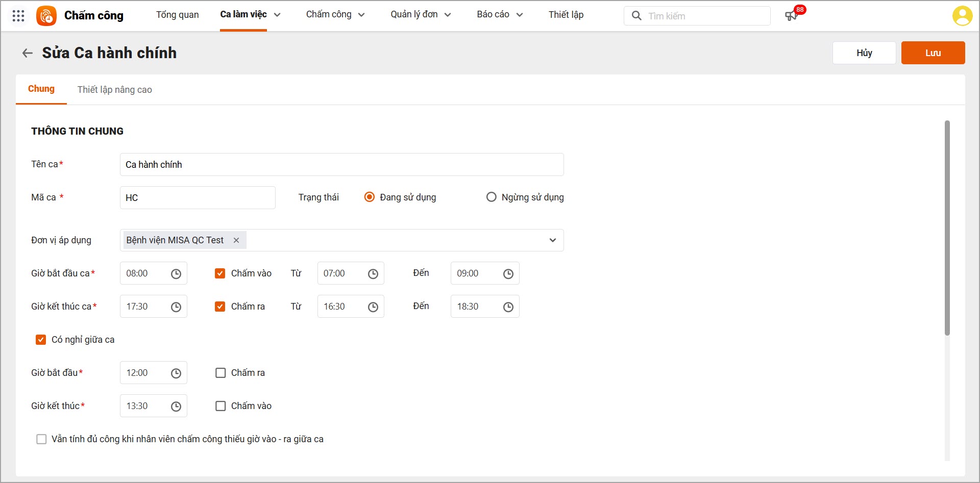Open clock picker for 07:00 check-in start
Viewport: 980px width, 483px height.
pyautogui.click(x=373, y=274)
